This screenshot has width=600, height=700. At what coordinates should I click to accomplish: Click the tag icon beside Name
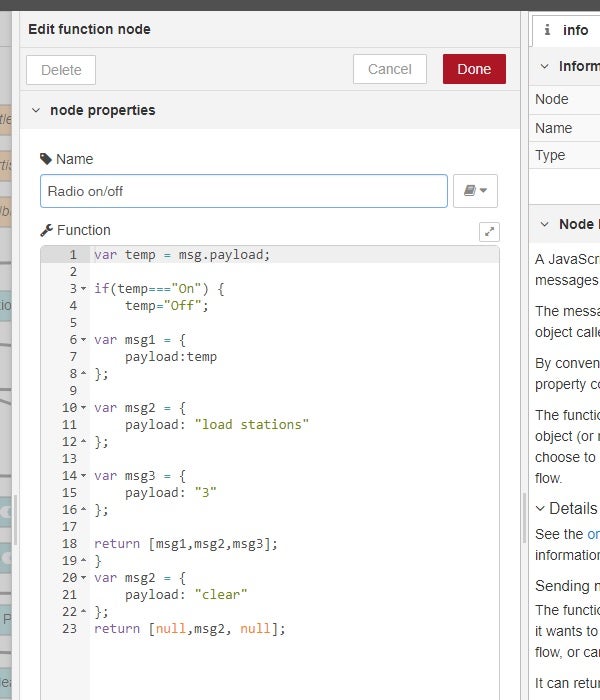tap(46, 159)
